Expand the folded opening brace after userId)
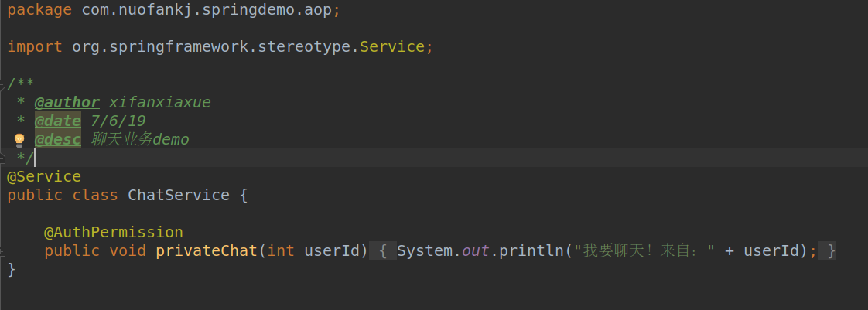This screenshot has height=310, width=868. [x=382, y=250]
